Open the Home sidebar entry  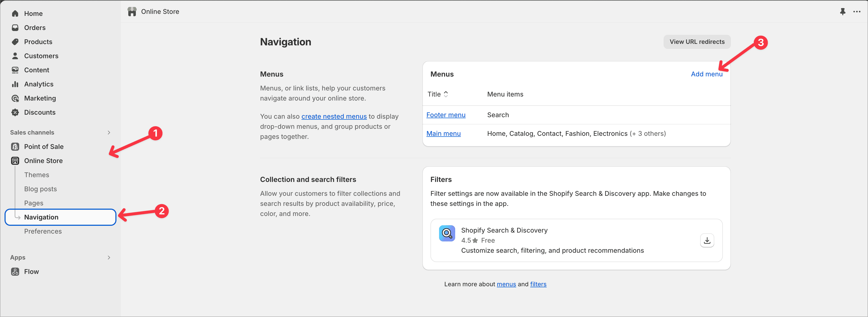tap(33, 13)
